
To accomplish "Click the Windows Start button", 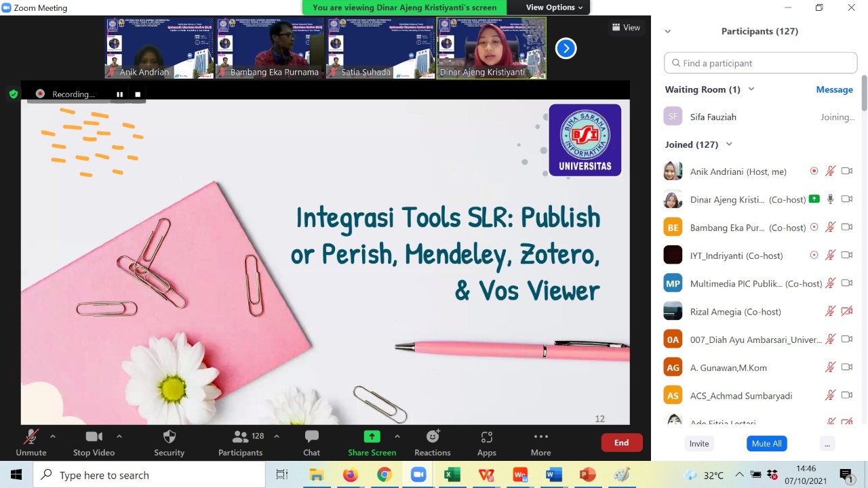I will (x=16, y=475).
